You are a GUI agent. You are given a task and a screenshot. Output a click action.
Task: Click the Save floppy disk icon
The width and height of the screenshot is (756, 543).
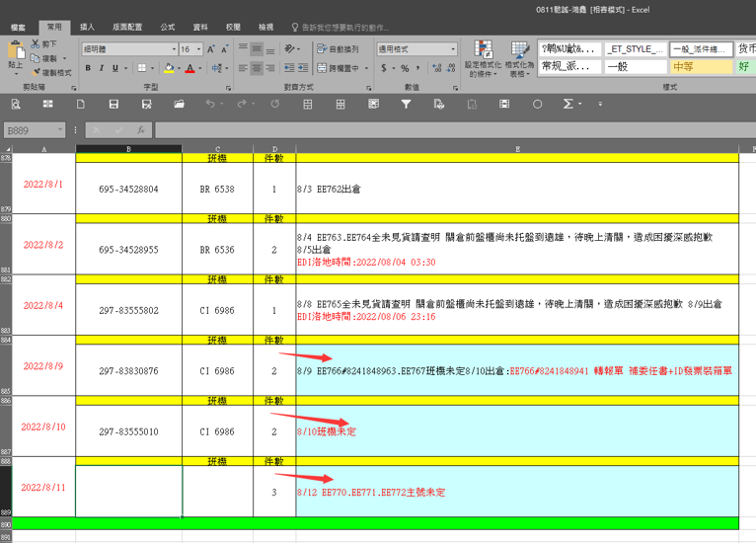click(x=113, y=104)
